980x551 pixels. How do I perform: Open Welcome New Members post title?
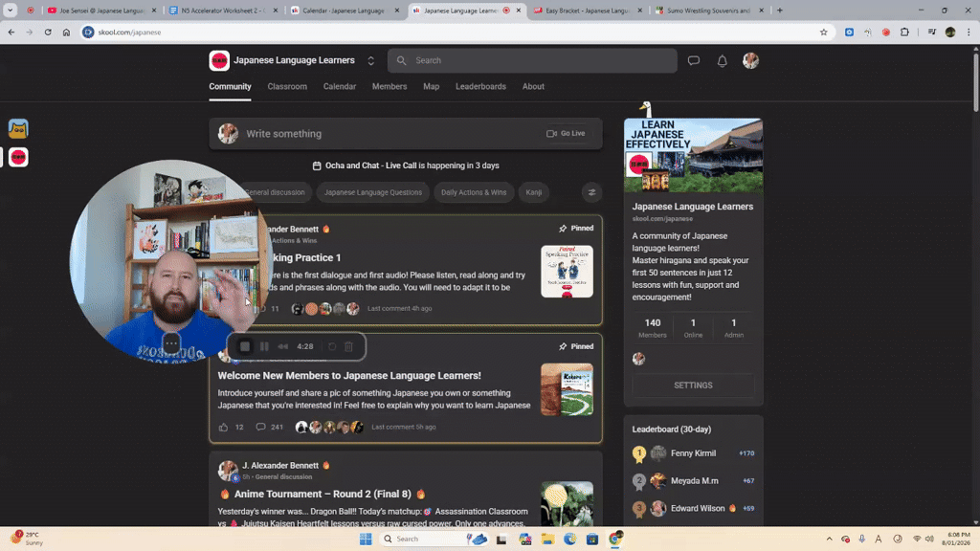pos(349,375)
